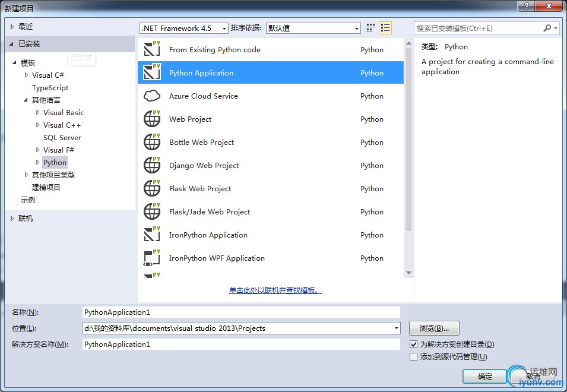Switch to small icons grid view
Viewport: 567px width, 392px height.
pos(370,28)
